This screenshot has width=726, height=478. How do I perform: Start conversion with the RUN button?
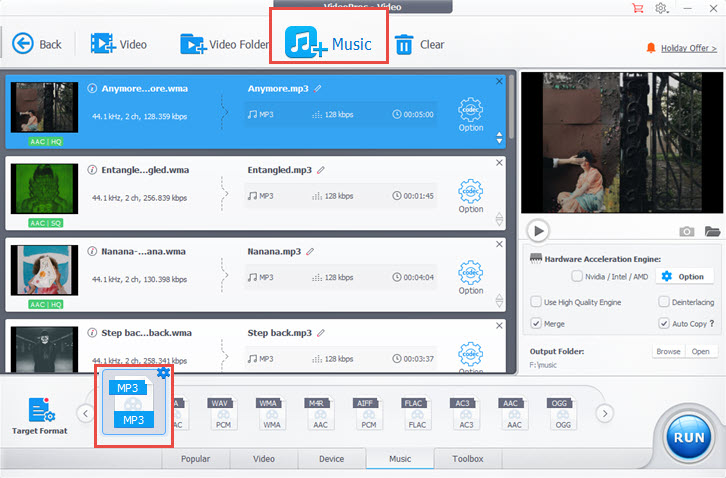pyautogui.click(x=688, y=437)
